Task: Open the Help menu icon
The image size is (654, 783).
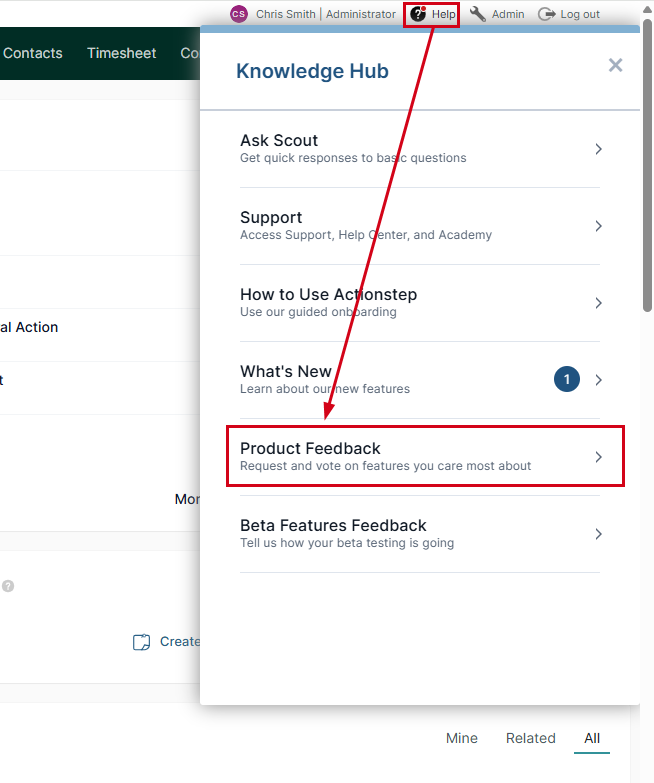Action: [418, 14]
